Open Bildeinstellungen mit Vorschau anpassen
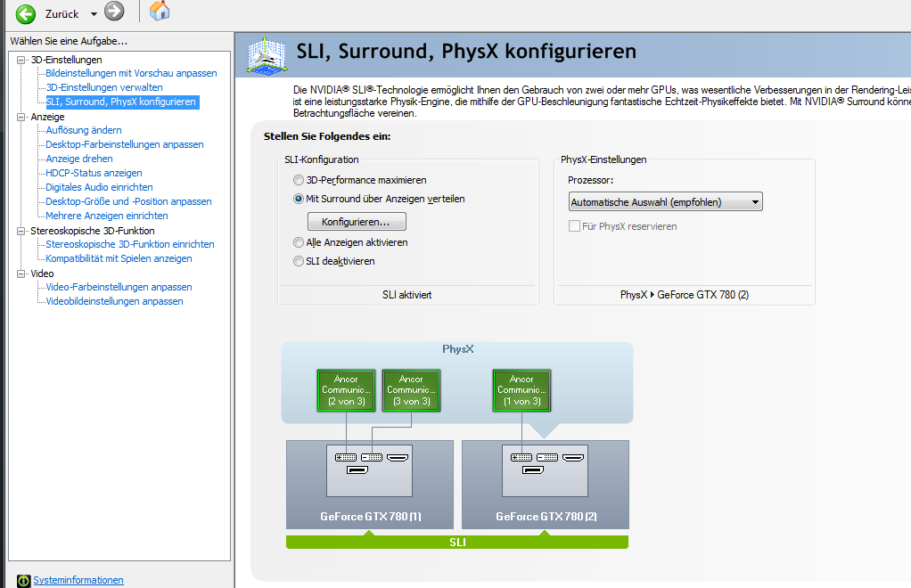The width and height of the screenshot is (911, 588). pyautogui.click(x=131, y=73)
